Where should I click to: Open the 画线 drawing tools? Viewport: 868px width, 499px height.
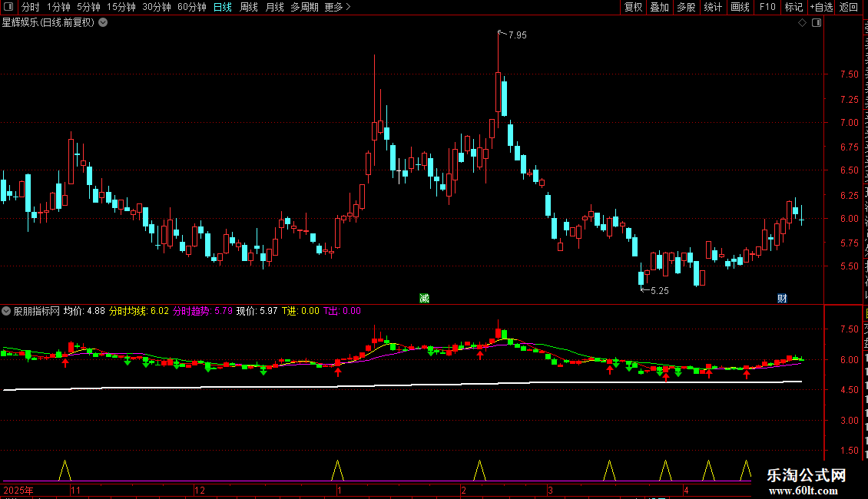pos(740,7)
